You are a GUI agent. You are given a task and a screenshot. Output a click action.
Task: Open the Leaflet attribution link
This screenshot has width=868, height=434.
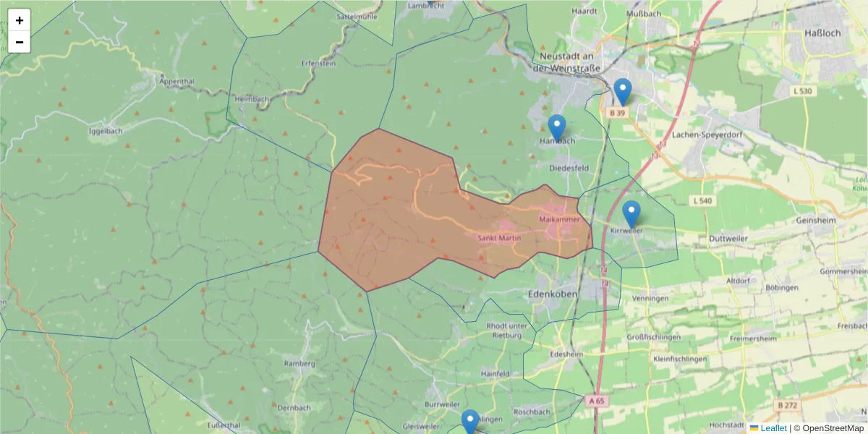(773, 428)
